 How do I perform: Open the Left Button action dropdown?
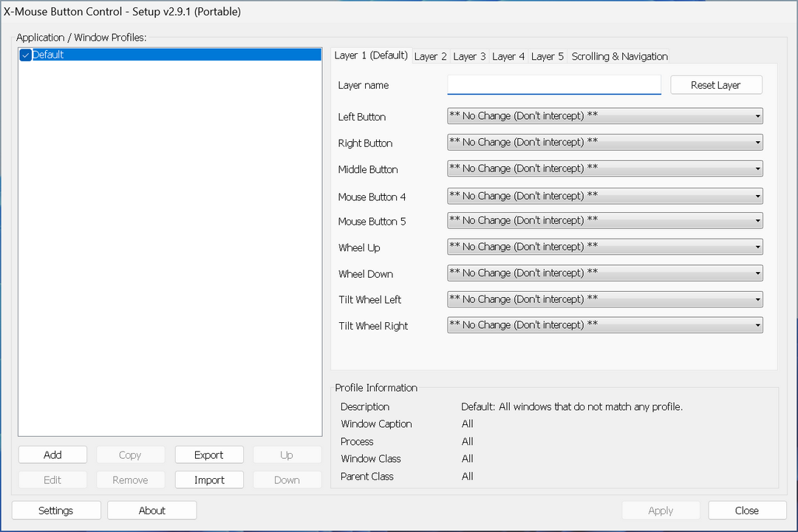(604, 117)
